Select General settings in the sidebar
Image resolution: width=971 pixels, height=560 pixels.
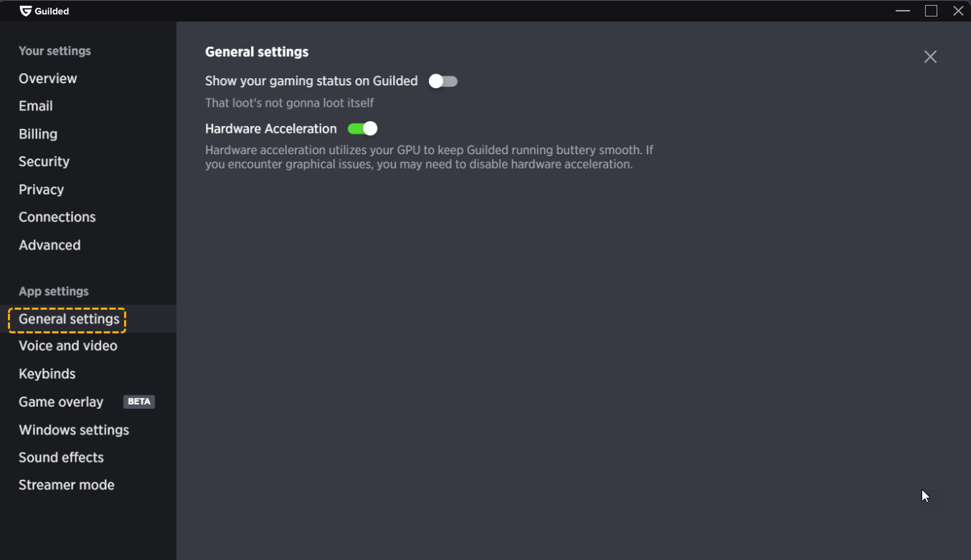pyautogui.click(x=69, y=319)
